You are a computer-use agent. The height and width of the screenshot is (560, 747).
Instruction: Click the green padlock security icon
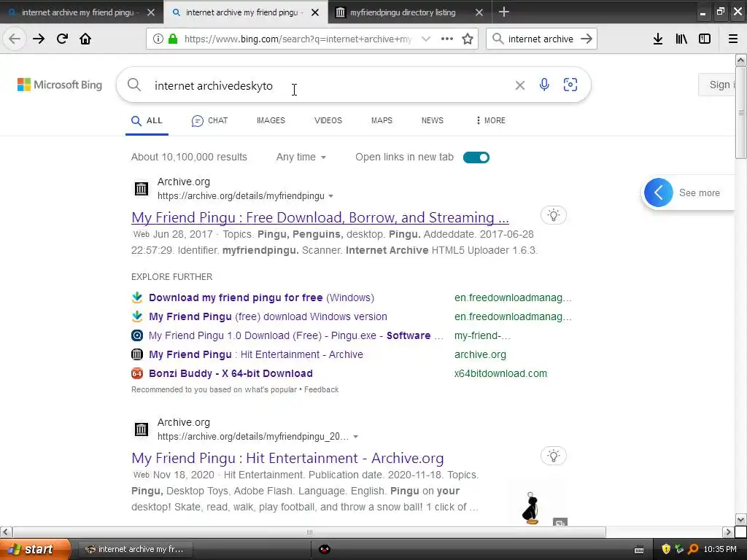click(173, 39)
